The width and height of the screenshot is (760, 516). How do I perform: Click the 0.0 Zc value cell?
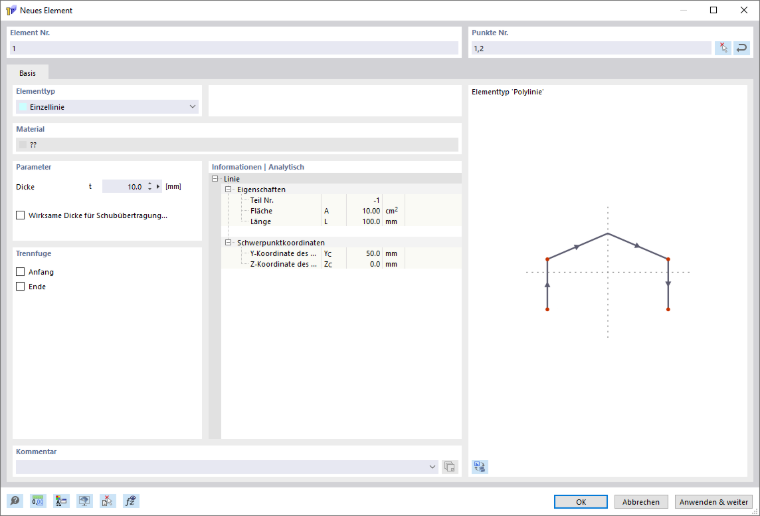click(x=364, y=264)
